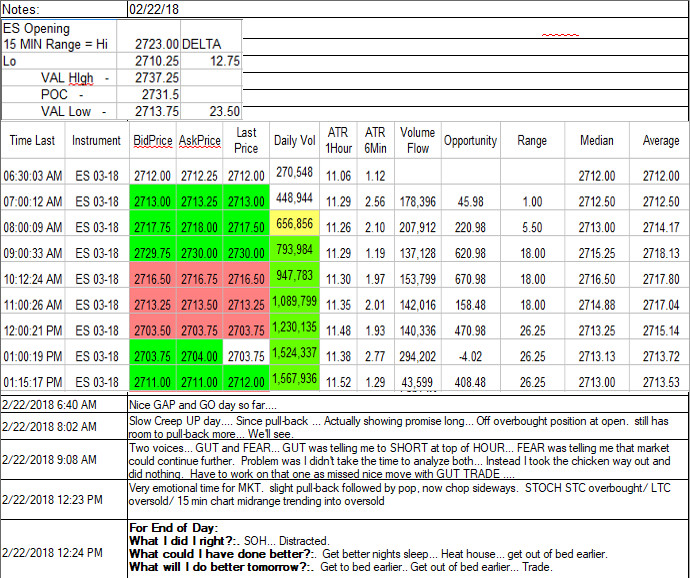Select the daily volume 1,230,135
The width and height of the screenshot is (690, 578).
click(295, 327)
